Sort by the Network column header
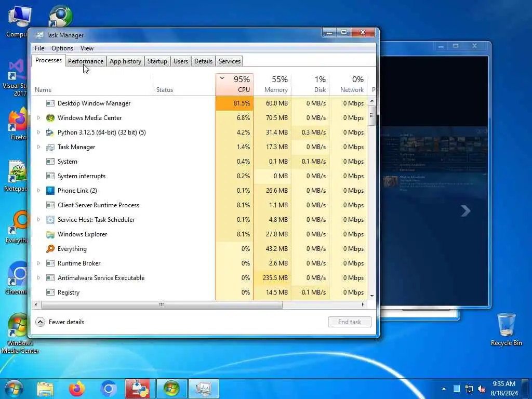 tap(349, 84)
